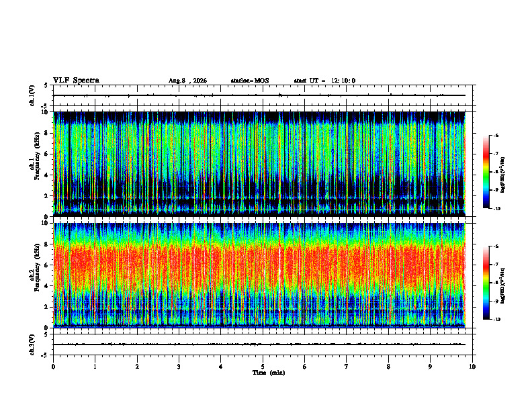
Task: Click the 'ch.1(V)' axis label
Action: 32,95
